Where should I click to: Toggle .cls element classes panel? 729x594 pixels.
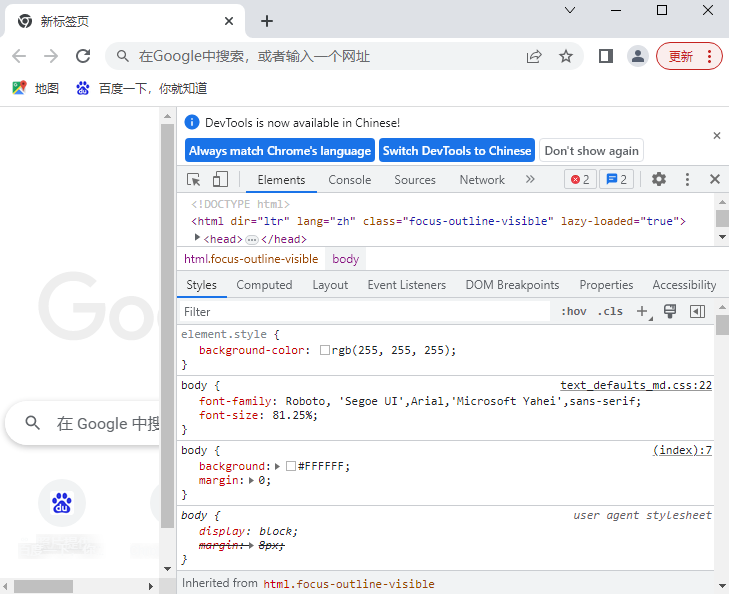pos(610,311)
